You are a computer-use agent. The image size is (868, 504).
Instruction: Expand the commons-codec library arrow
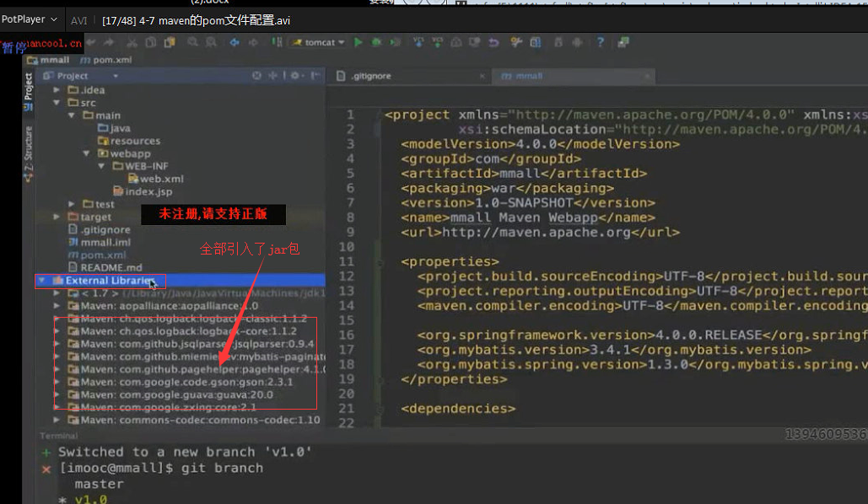click(x=57, y=420)
